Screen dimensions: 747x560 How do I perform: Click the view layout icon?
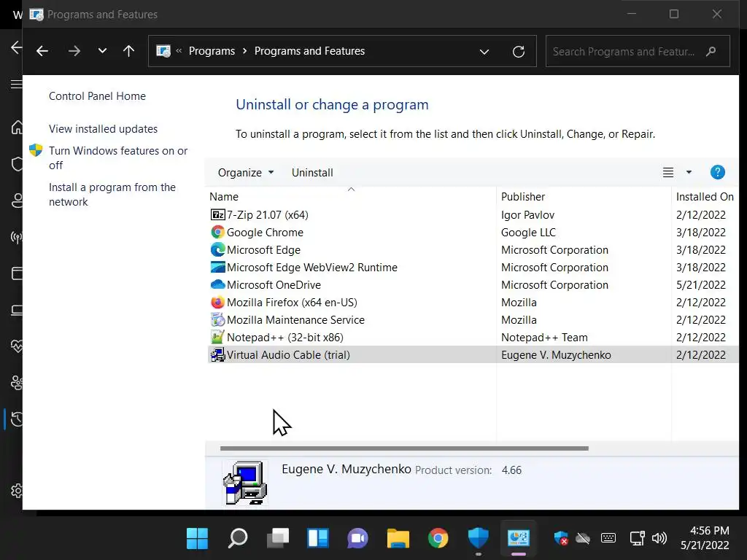click(668, 172)
